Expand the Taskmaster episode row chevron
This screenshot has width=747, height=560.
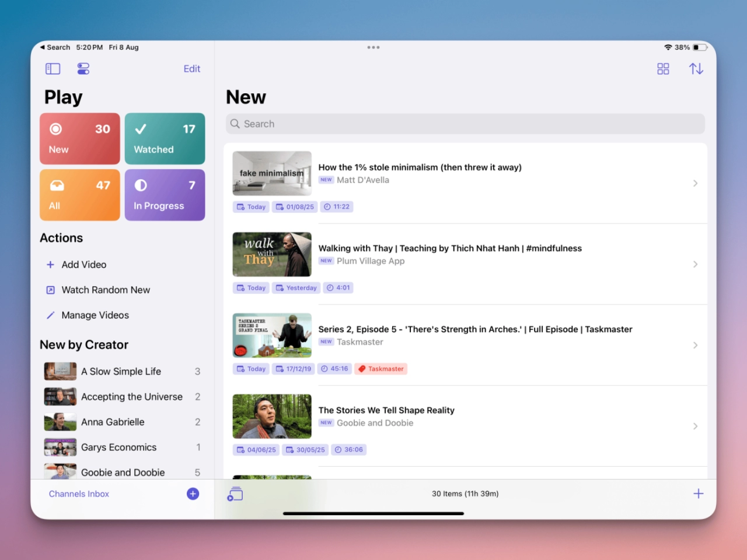coord(695,345)
